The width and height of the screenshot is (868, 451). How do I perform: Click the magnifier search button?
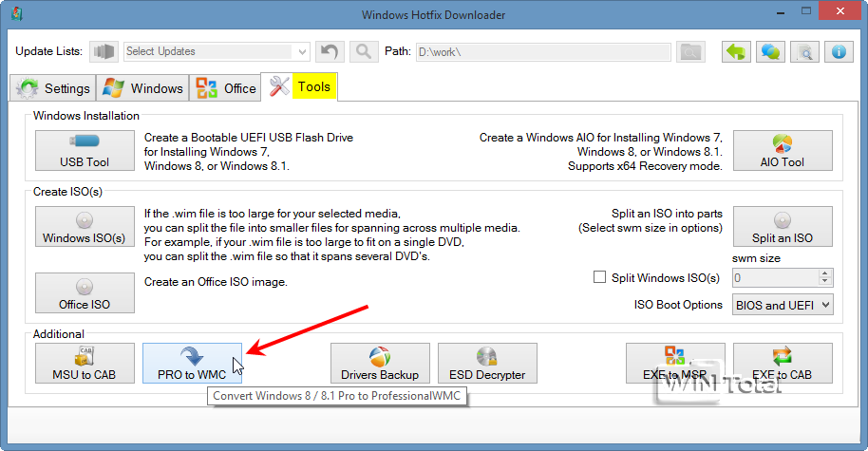click(364, 52)
